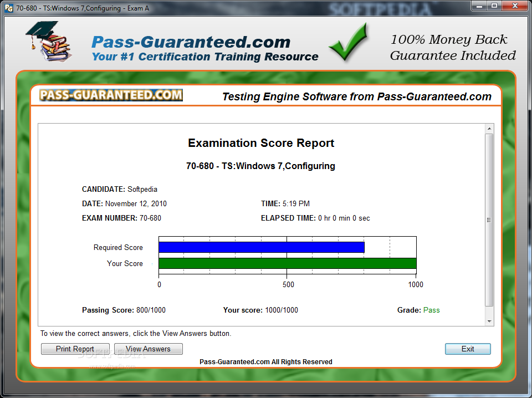Image resolution: width=532 pixels, height=398 pixels.
Task: Click Your score 1000/1000 text
Action: point(260,310)
